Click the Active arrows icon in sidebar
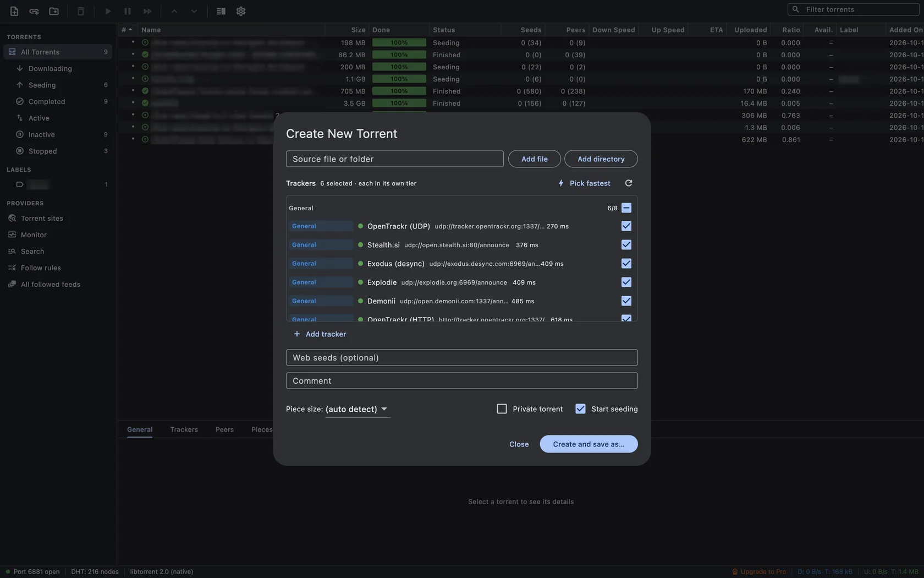Viewport: 924px width, 578px height. click(x=20, y=118)
